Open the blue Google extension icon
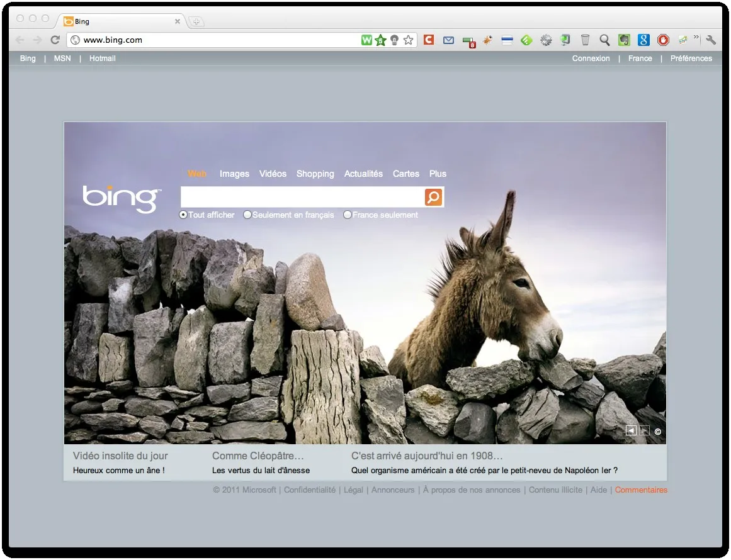Viewport: 731px width, 560px height. coord(643,40)
